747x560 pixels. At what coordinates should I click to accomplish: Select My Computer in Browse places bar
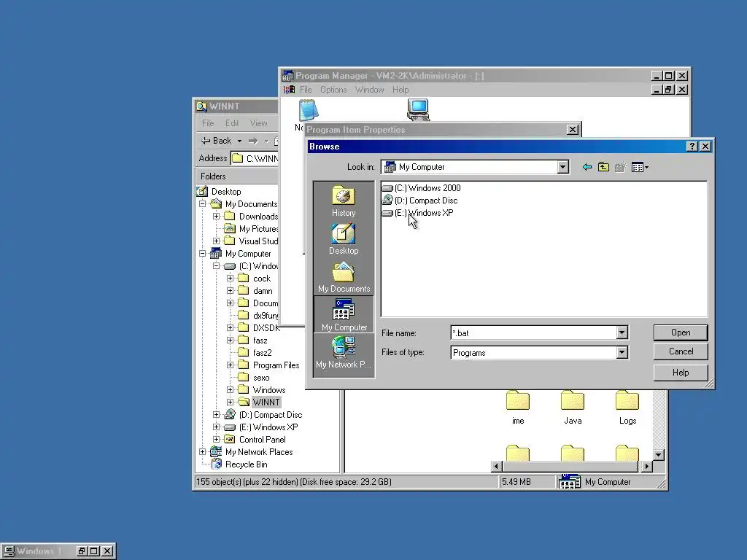point(344,314)
